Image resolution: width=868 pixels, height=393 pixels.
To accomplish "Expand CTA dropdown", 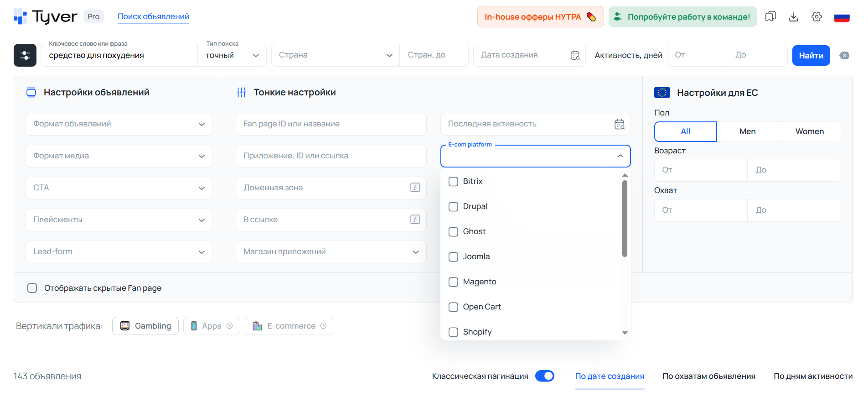I will coord(119,188).
